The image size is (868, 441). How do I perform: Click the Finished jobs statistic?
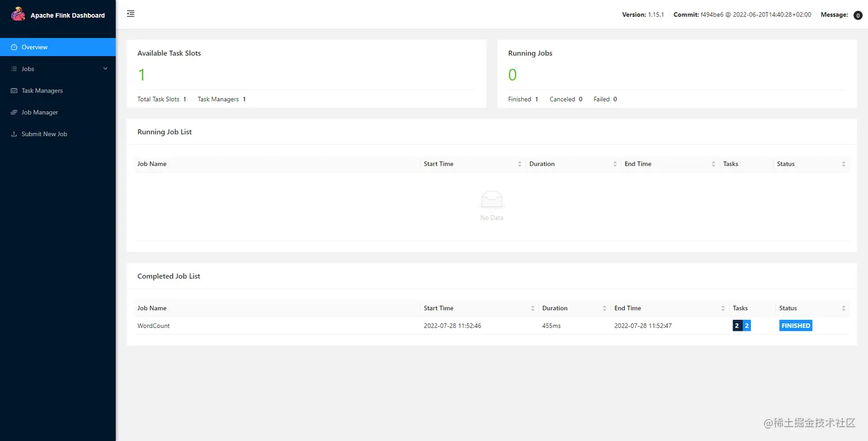[x=523, y=99]
